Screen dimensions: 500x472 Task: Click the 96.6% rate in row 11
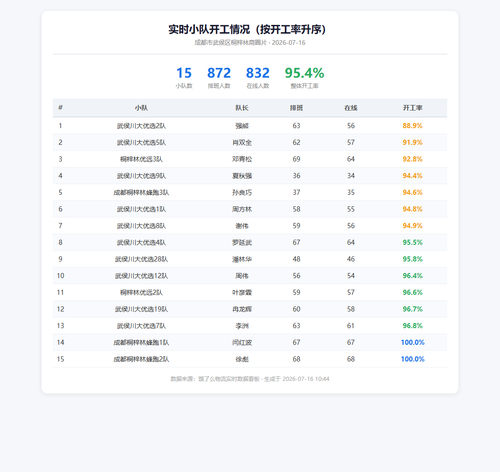pyautogui.click(x=412, y=292)
